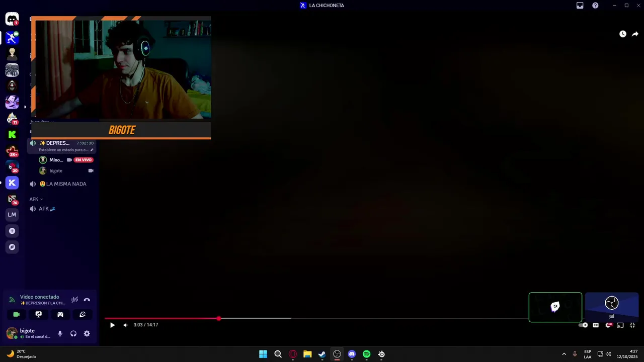Image resolution: width=644 pixels, height=362 pixels.
Task: Click the BIGOTE webcam overlay
Action: point(121,78)
